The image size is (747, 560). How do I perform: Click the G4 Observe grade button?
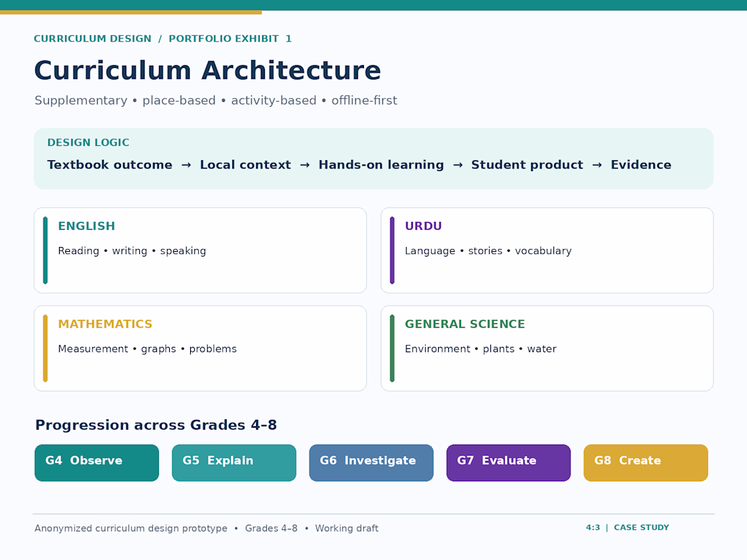point(96,463)
